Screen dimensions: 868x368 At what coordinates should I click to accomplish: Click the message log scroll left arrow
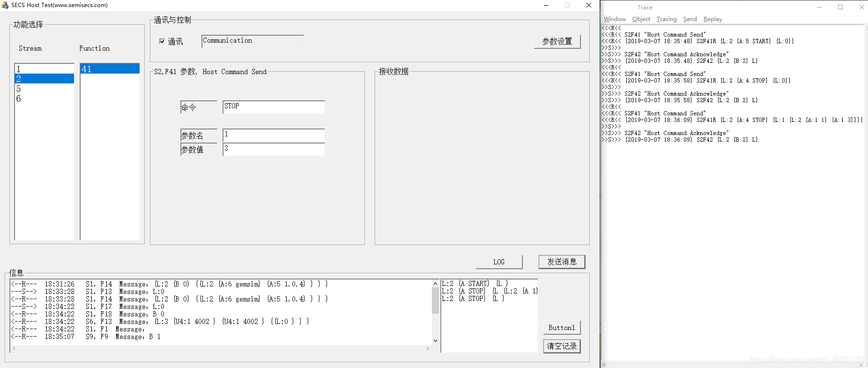coord(14,348)
